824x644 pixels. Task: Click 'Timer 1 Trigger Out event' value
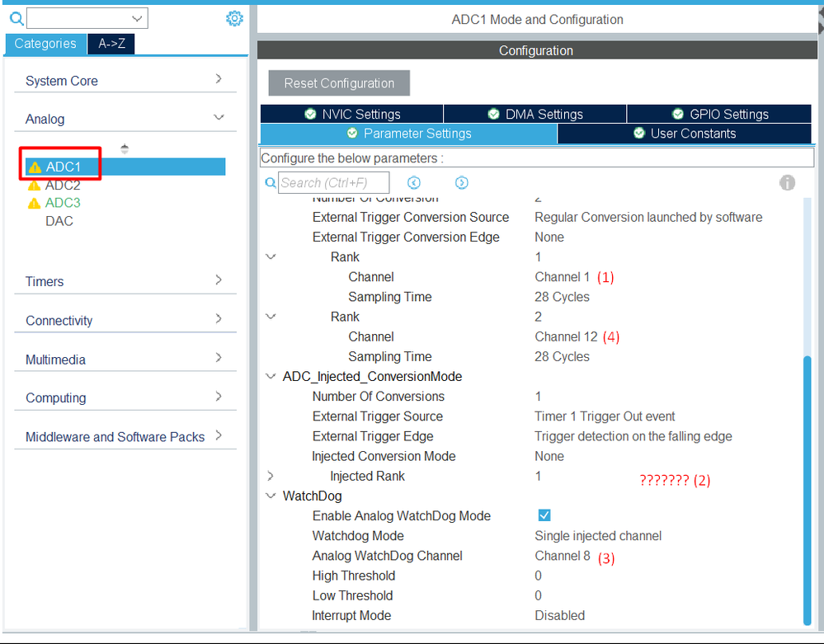[x=605, y=416]
